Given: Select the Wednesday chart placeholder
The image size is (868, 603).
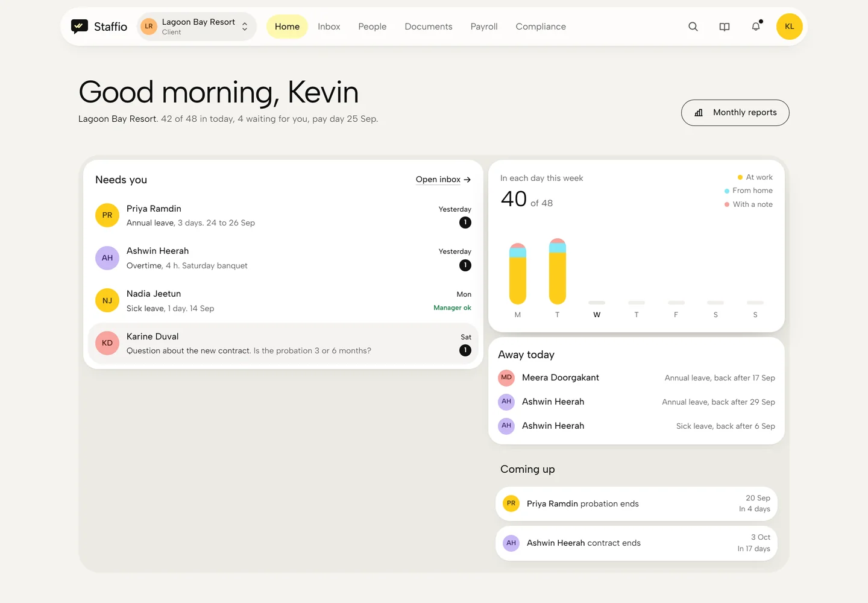Looking at the screenshot, I should 597,303.
